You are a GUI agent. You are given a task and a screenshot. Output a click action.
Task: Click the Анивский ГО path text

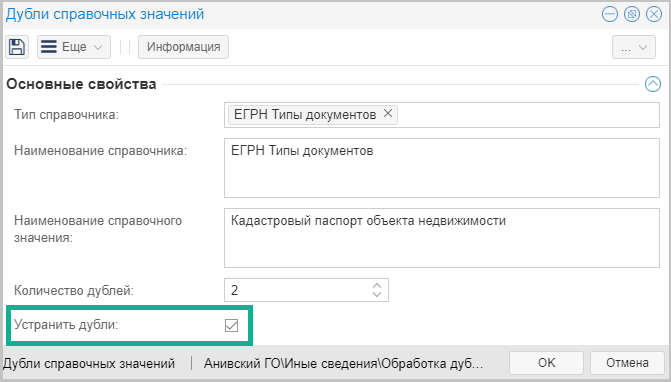pos(343,363)
